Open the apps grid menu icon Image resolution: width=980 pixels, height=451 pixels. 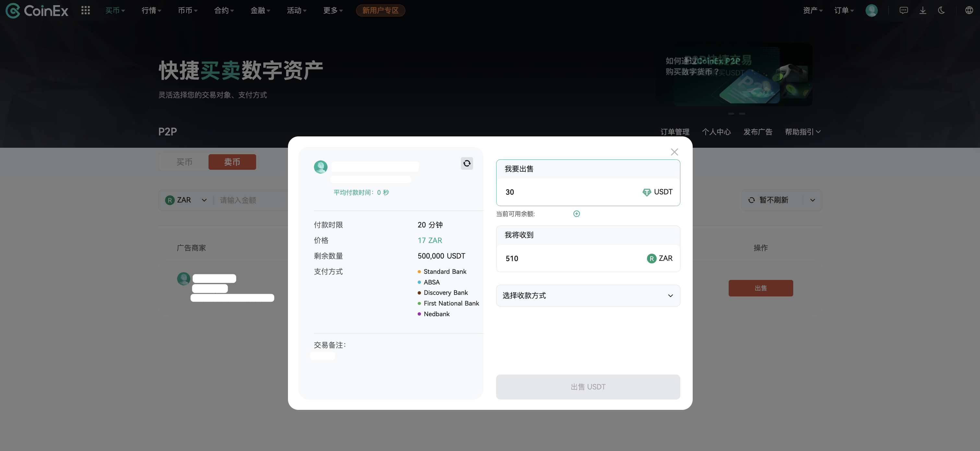pos(86,10)
